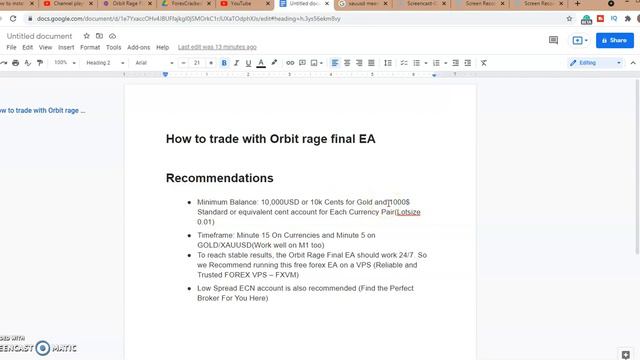640x360 pixels.
Task: Expand bulleted list options arrow
Action: tap(426, 63)
